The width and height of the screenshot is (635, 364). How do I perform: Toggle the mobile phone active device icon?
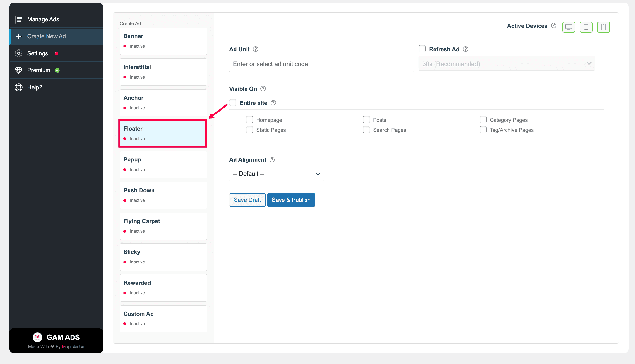[603, 27]
